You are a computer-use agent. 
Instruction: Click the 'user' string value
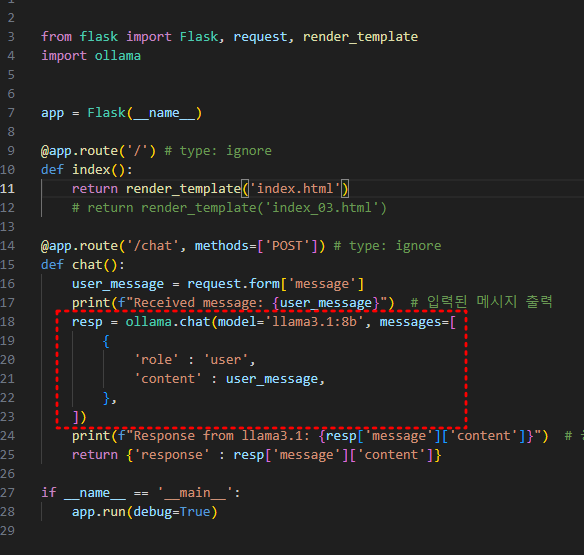[x=226, y=359]
